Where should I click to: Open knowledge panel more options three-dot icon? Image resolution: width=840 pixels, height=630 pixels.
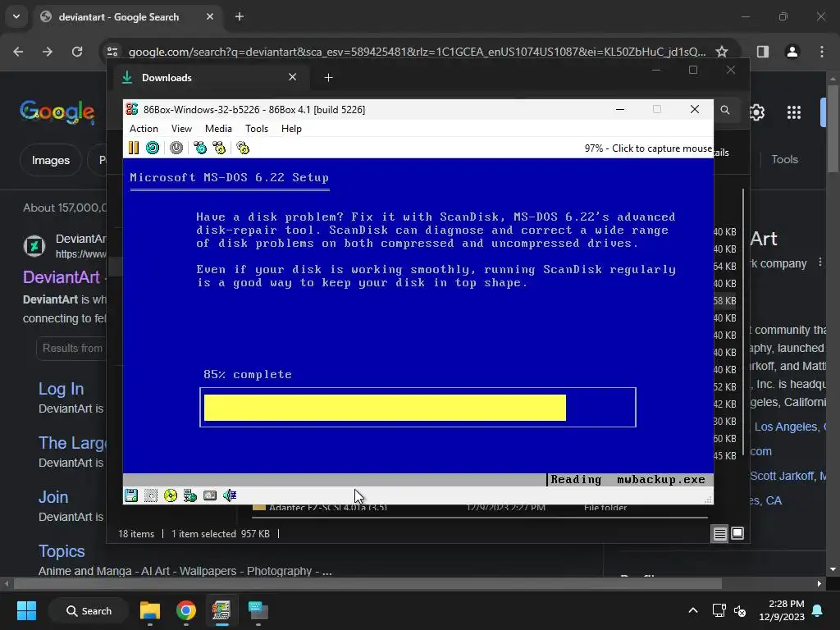820,262
